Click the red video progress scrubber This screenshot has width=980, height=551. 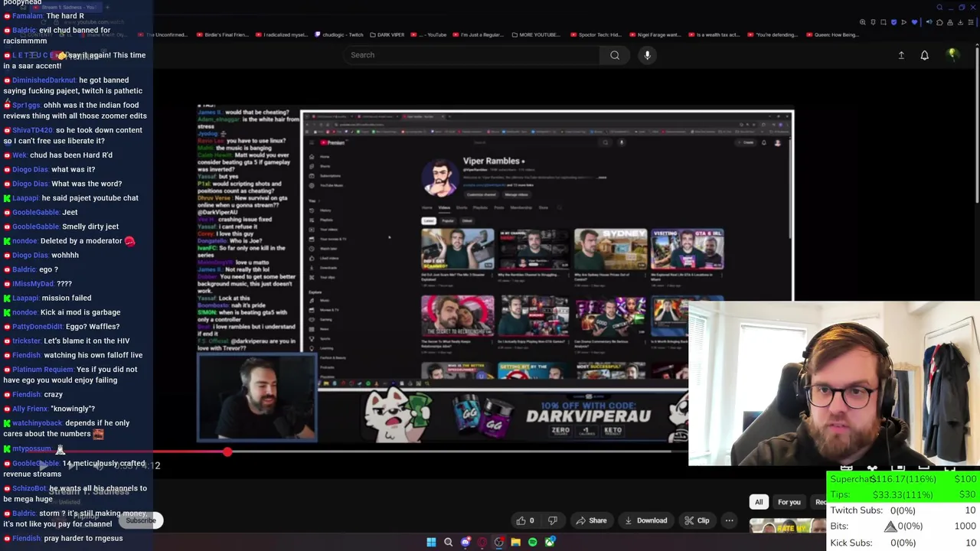click(x=227, y=452)
